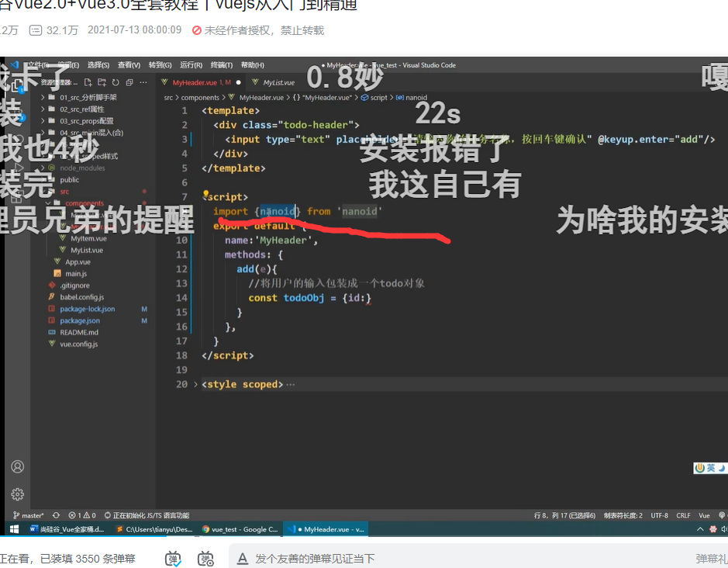Screen dimensions: 728x568
Task: Click the components breadcrumb segment
Action: 200,98
